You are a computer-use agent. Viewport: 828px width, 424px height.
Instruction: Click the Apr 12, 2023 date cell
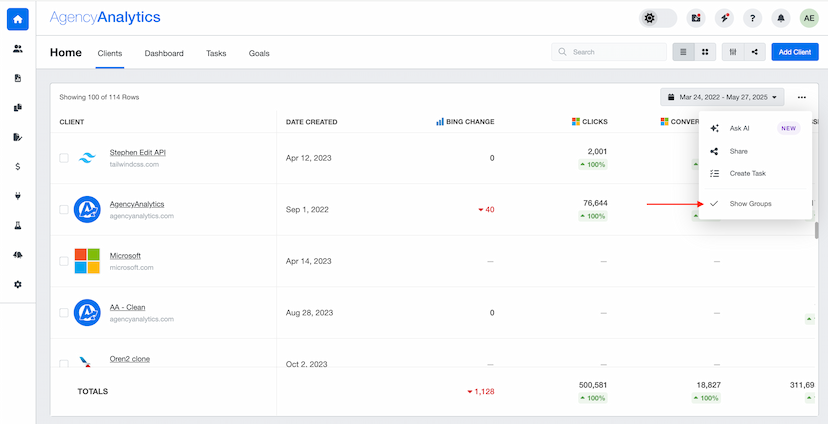[308, 158]
